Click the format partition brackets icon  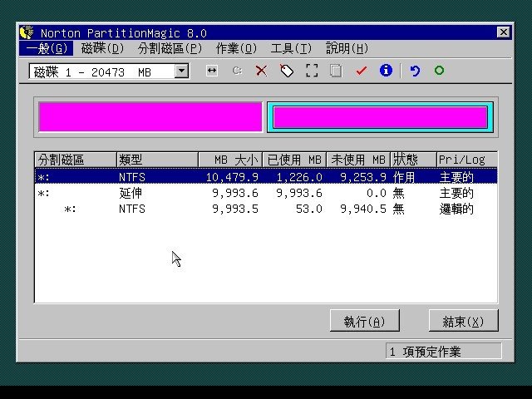(x=312, y=71)
